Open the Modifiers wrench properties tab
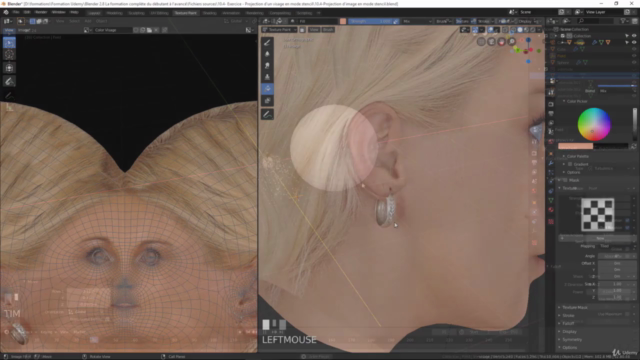 point(551,163)
